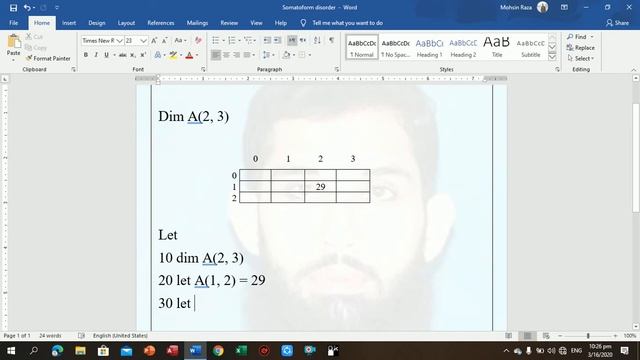Apply red font color
The image size is (640, 360).
point(189,55)
